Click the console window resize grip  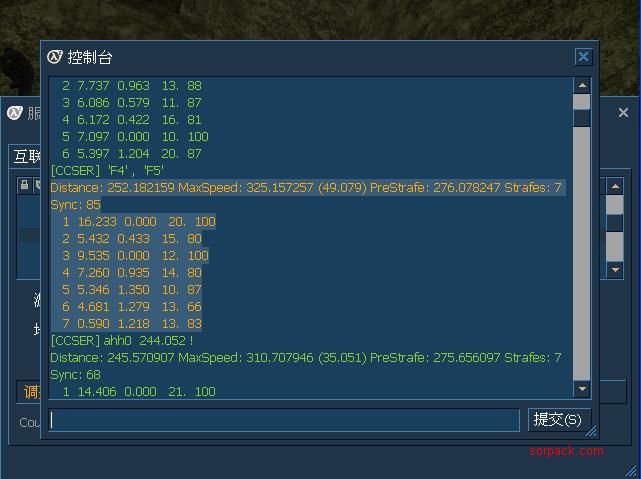[x=591, y=432]
